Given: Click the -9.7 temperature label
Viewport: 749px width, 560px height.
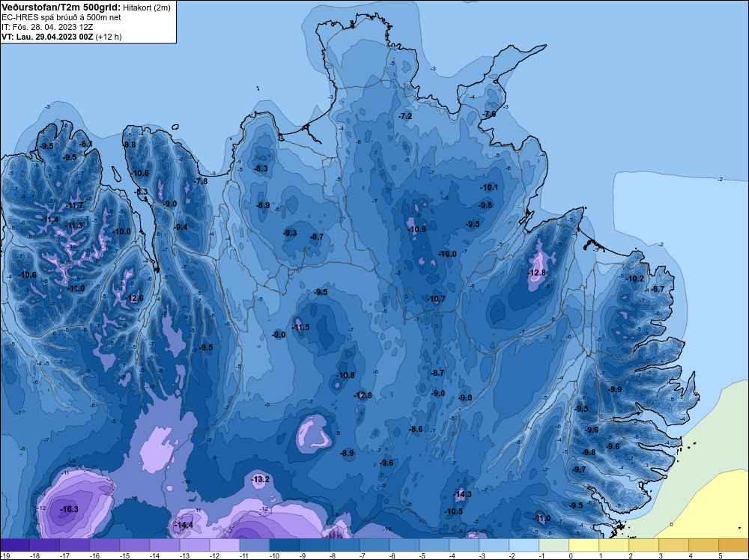Looking at the screenshot, I should pyautogui.click(x=579, y=469).
